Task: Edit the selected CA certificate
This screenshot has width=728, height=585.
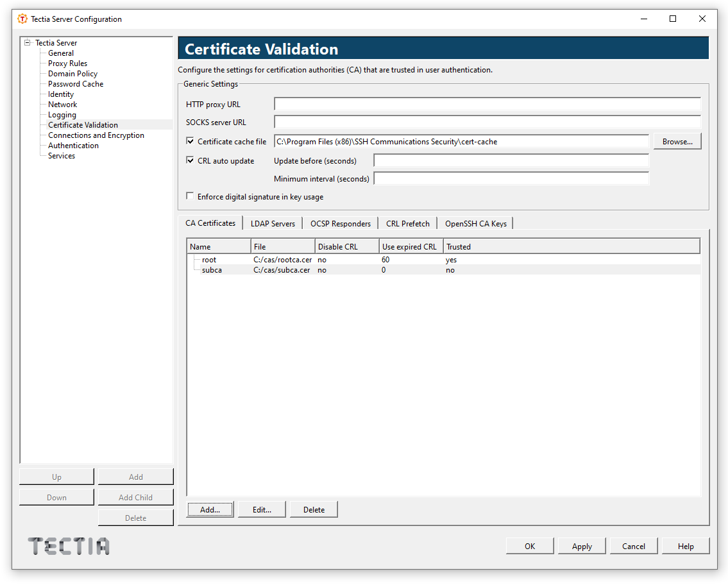Action: click(x=262, y=509)
